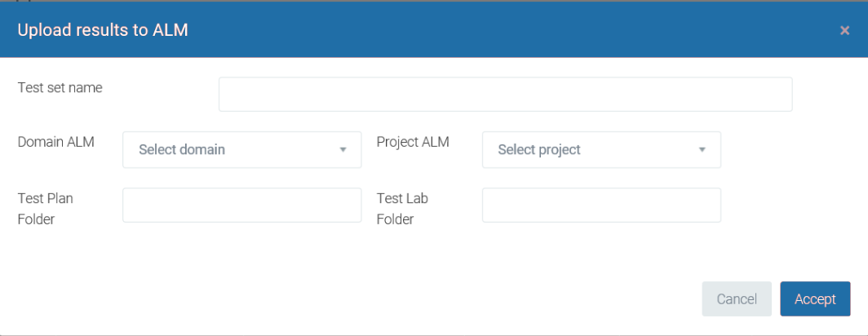The image size is (868, 336).
Task: Click the "Test Plan Folder" label
Action: pos(46,208)
